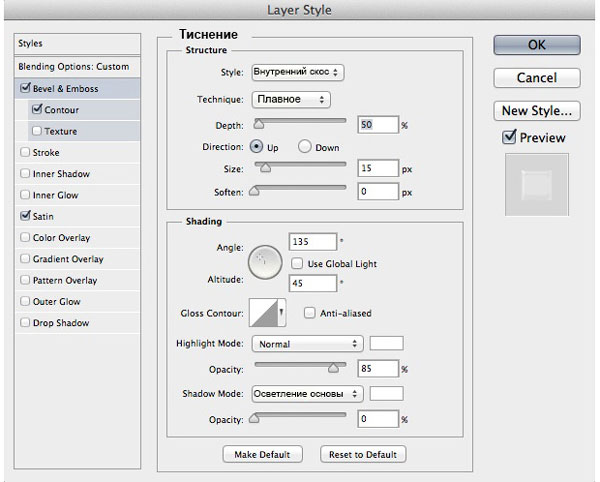Click the Depth value field showing 50

tap(378, 125)
